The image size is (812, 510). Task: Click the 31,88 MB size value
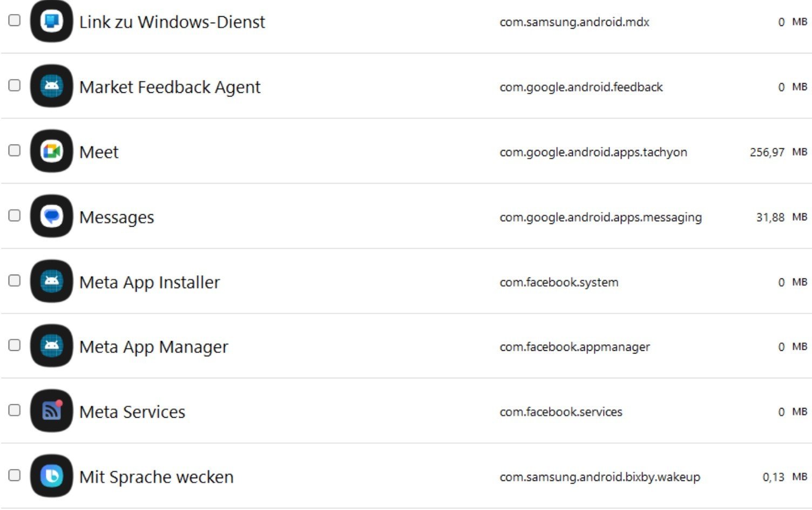coord(781,217)
